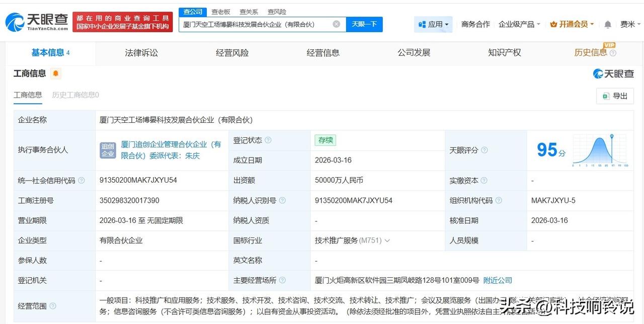Image resolution: width=644 pixels, height=324 pixels.
Task: Click the notification bell icon
Action: 607,24
